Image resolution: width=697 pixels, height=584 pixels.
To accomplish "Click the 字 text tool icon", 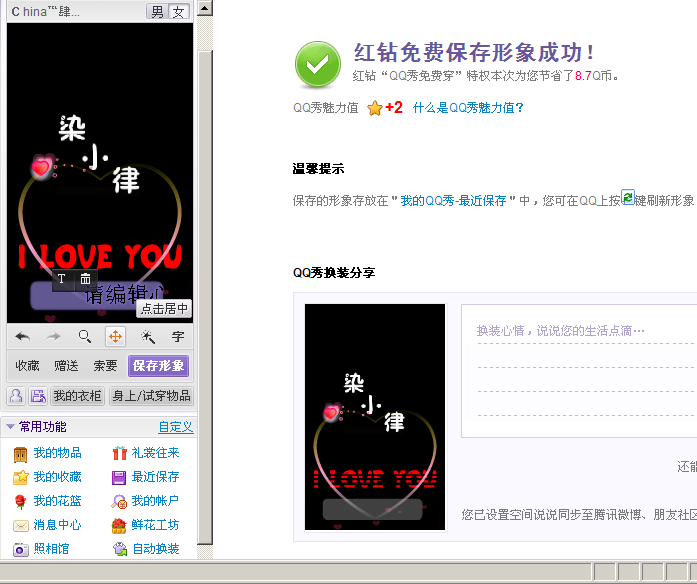I will coord(178,336).
